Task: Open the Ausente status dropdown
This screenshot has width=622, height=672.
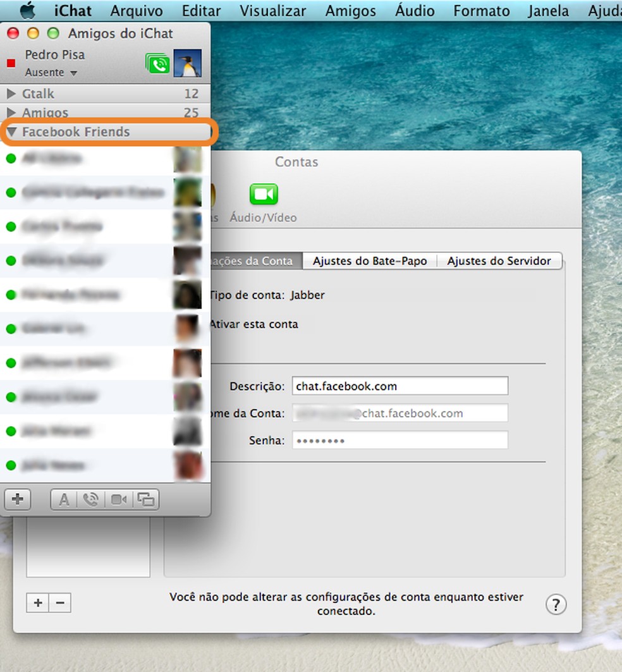Action: (51, 72)
